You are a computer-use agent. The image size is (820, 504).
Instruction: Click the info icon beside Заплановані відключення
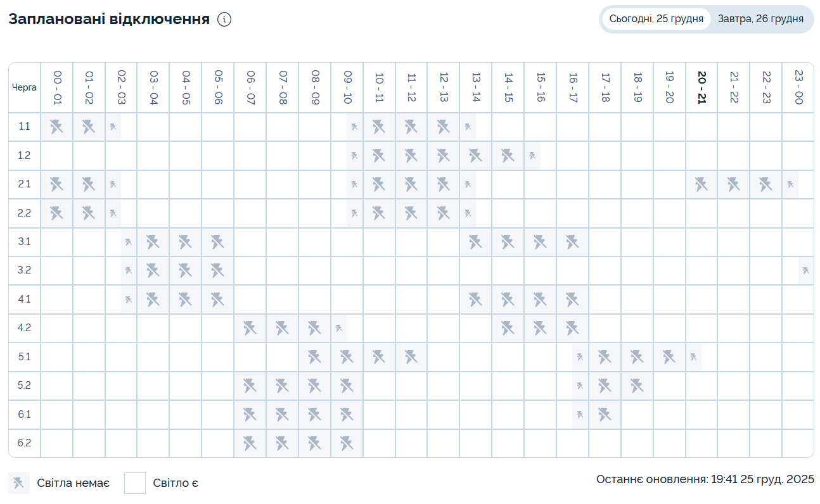[x=224, y=20]
